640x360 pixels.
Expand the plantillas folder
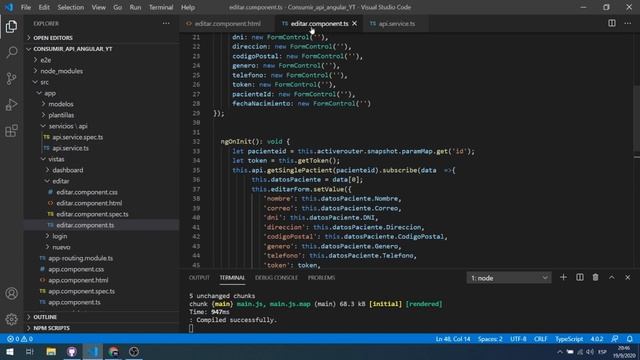102,115
